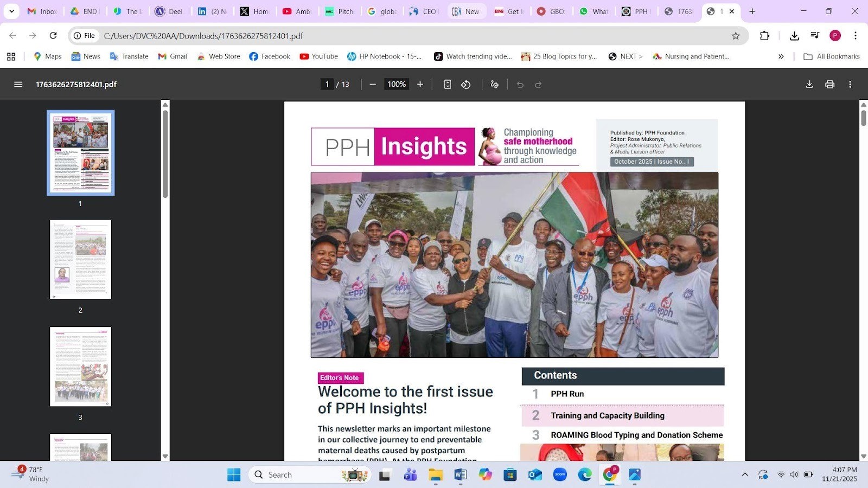This screenshot has width=868, height=488.
Task: Select page 2 thumbnail in sidebar
Action: (x=80, y=260)
